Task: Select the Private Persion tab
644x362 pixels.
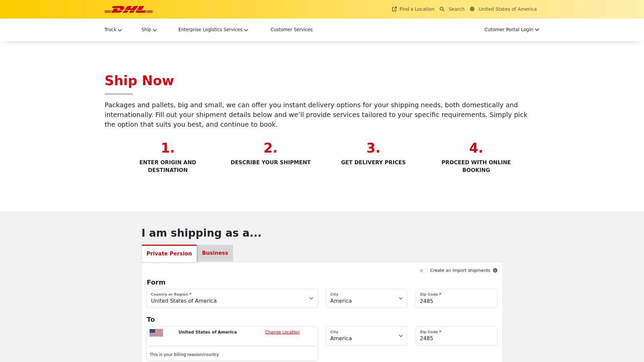Action: 169,254
